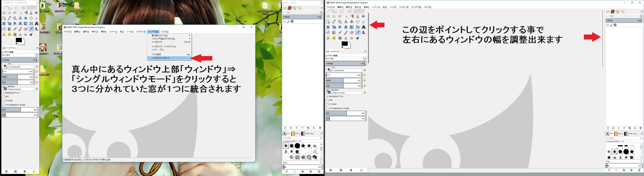Click delete layer trash button in floating layers dock

point(320,128)
